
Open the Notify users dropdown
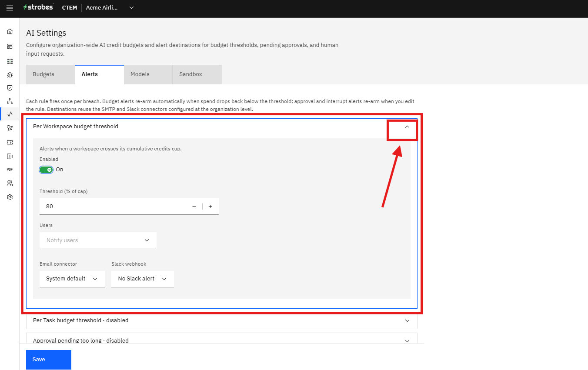click(x=98, y=240)
